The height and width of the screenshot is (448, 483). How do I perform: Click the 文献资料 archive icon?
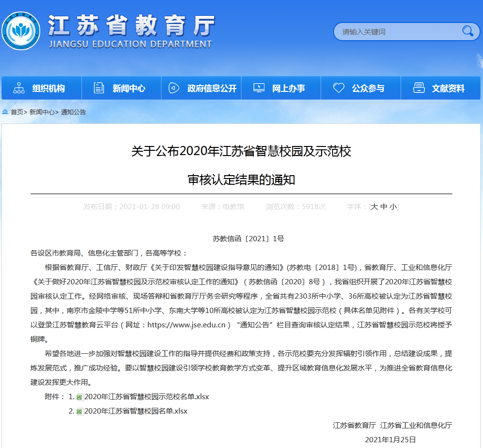[419, 88]
